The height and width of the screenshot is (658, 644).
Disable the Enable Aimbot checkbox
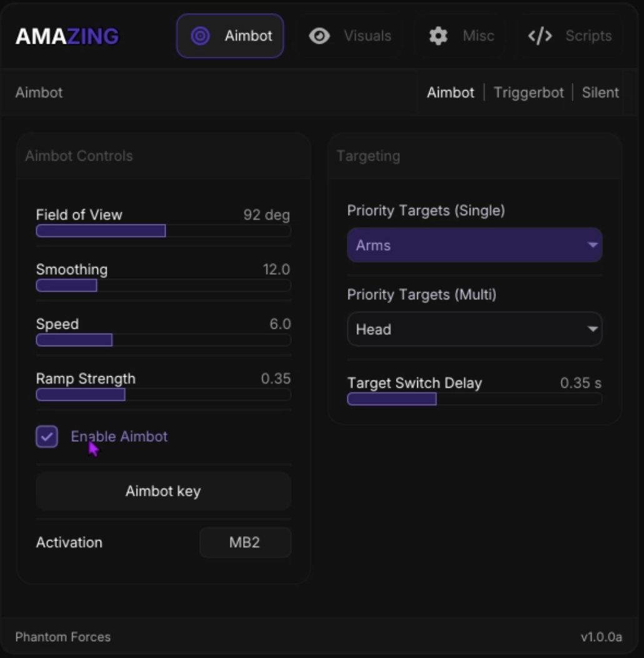click(x=47, y=436)
